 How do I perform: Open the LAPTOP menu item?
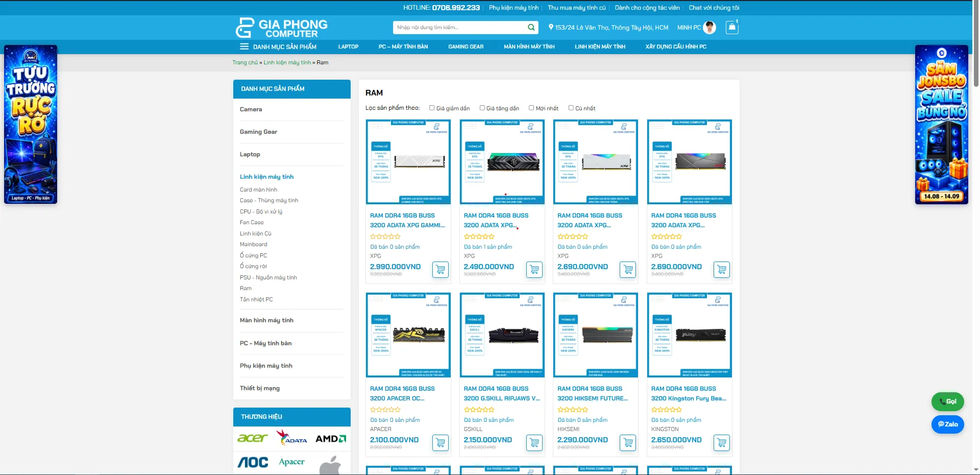348,46
